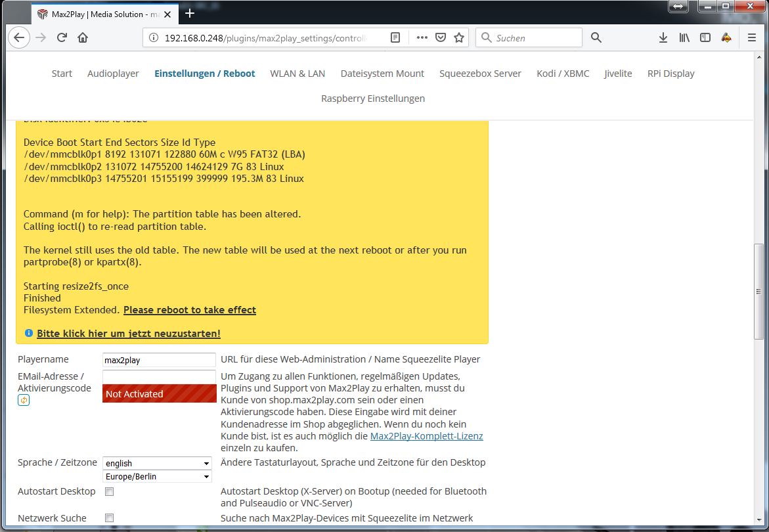Navigate to Dateisystem Mount

pyautogui.click(x=382, y=74)
